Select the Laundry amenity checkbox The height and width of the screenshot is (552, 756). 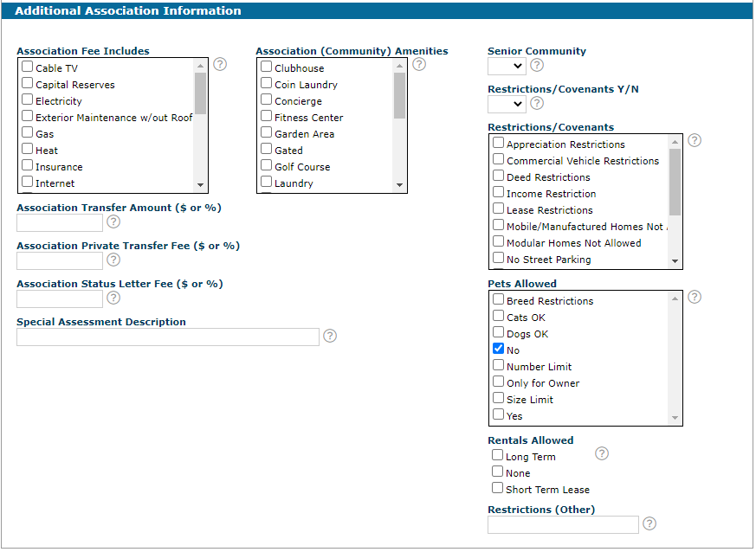point(266,182)
